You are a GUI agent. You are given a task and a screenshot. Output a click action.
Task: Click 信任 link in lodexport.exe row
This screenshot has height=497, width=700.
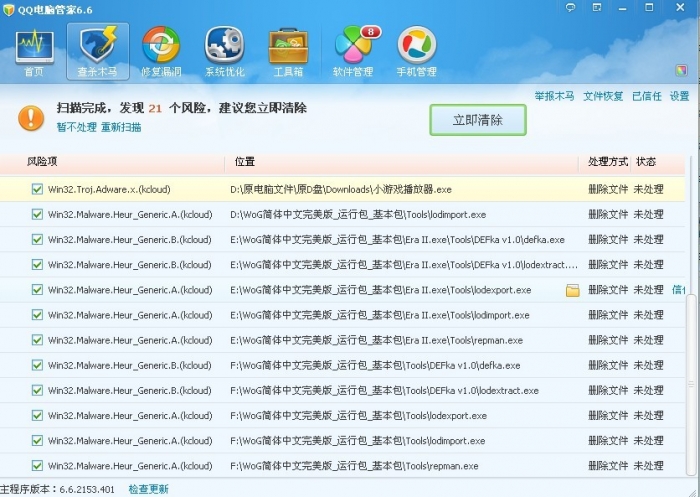(679, 290)
